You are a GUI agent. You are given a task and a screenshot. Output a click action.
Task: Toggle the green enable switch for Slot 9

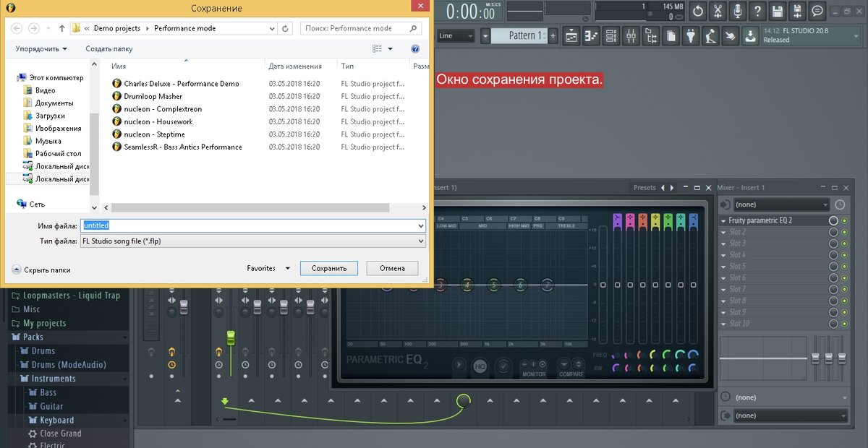tap(844, 312)
